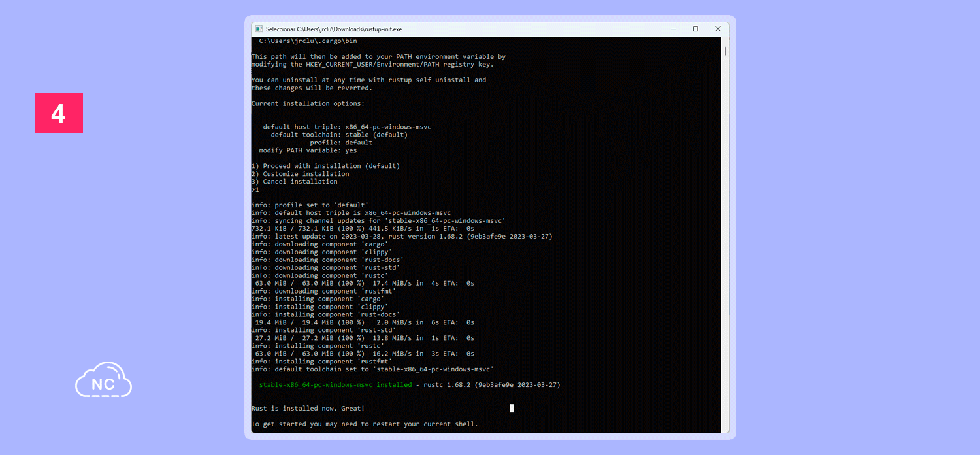This screenshot has width=980, height=455.
Task: Click line "info: installing component 'rustc'"
Action: [318, 347]
